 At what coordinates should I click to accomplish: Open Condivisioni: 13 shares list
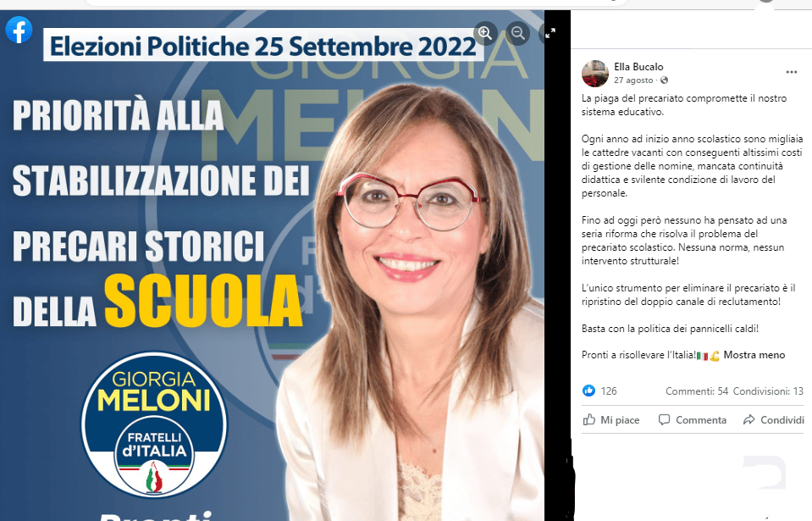768,391
